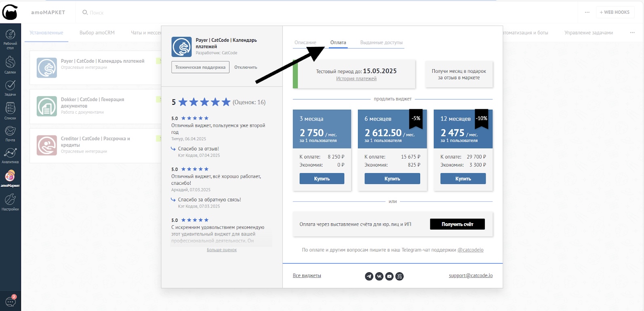This screenshot has width=644, height=311.
Task: Buy the 6 месяцев plan
Action: (392, 179)
